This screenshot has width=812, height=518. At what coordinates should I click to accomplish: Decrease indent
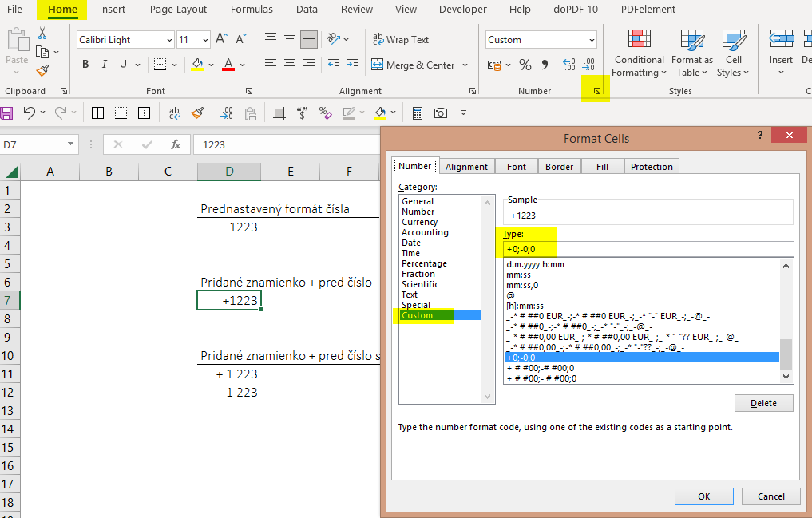pos(334,64)
